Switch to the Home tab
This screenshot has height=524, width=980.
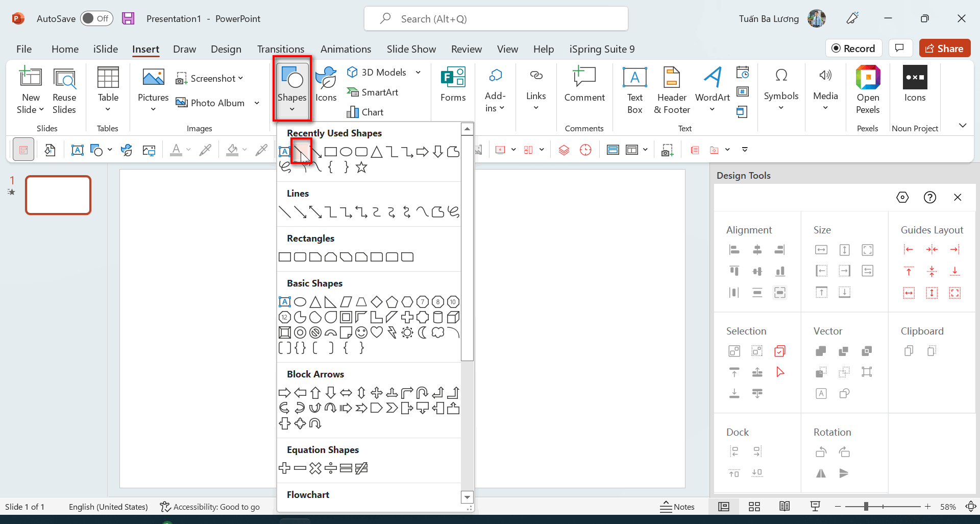65,49
